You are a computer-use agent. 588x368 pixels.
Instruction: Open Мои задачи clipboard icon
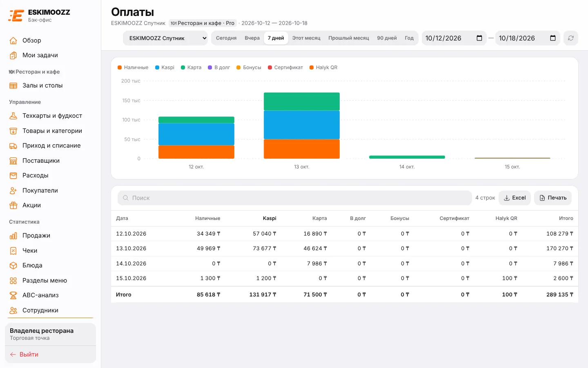[x=13, y=55]
